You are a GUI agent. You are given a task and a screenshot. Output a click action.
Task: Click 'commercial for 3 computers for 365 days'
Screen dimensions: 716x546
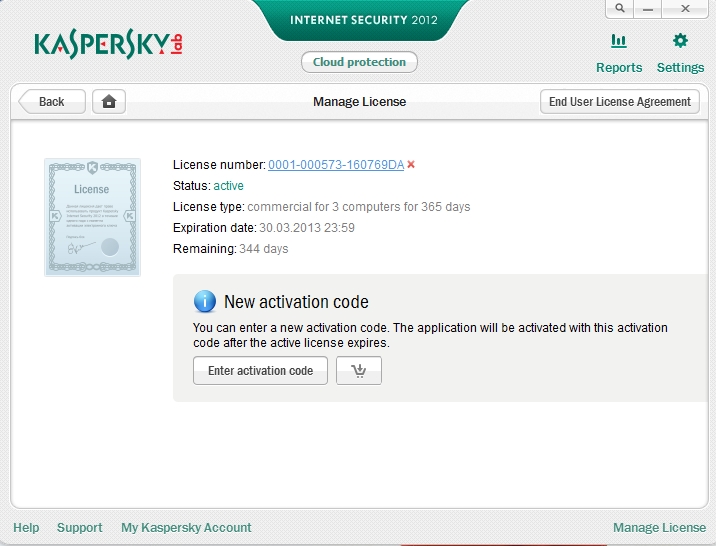[358, 207]
